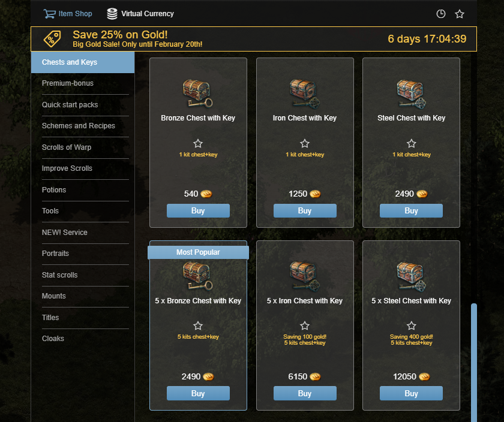Select the Chests and Keys category
Image resolution: width=504 pixels, height=422 pixels.
coord(83,62)
